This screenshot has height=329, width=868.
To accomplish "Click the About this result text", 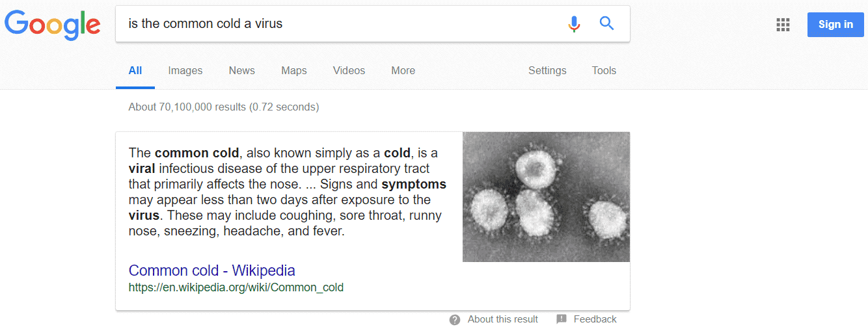I will coord(503,319).
